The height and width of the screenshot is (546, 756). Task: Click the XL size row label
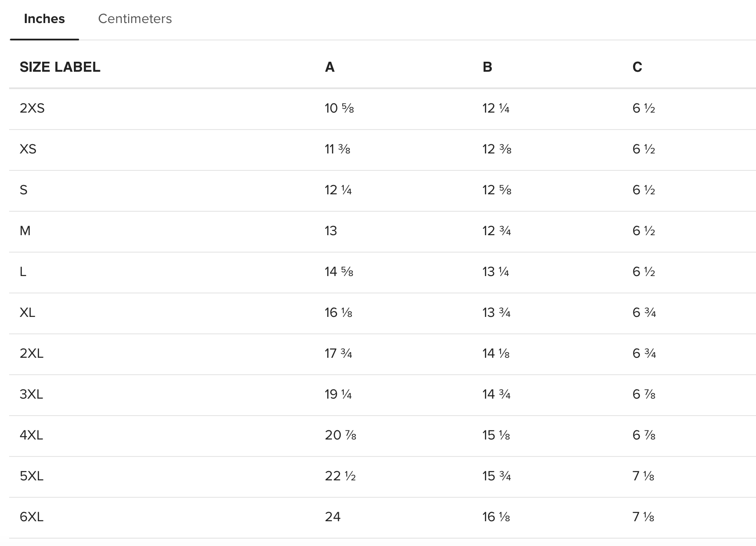27,312
